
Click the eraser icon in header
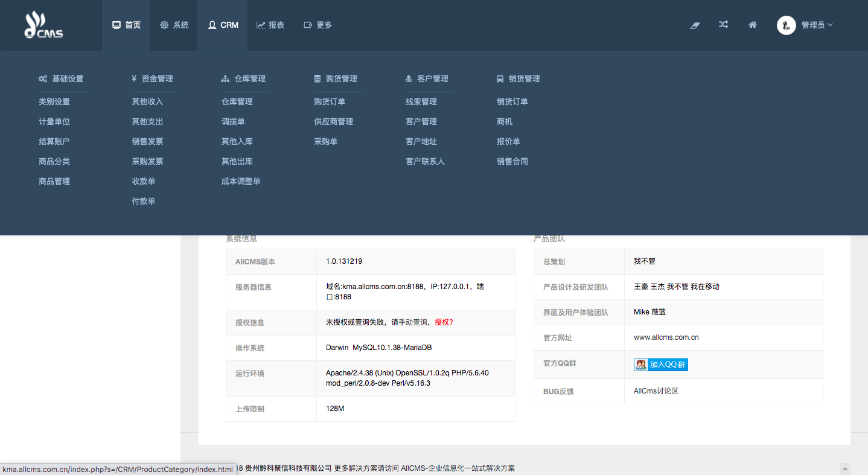695,25
